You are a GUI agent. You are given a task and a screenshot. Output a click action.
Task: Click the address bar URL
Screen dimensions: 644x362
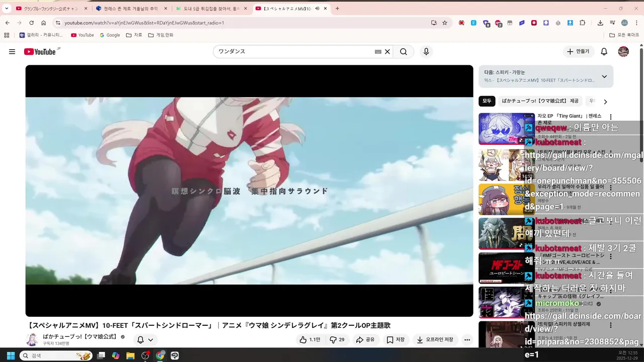pos(144,23)
